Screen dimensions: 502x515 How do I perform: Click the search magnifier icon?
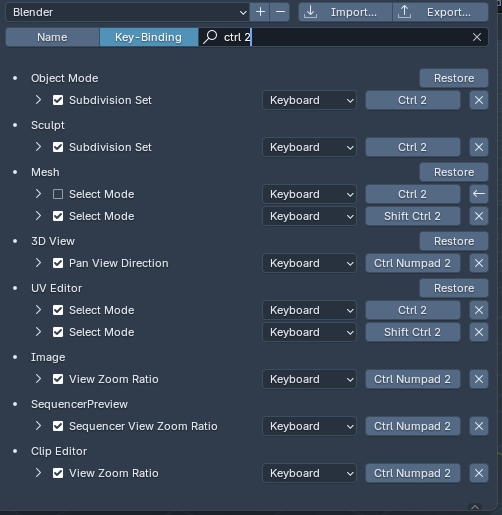[210, 37]
